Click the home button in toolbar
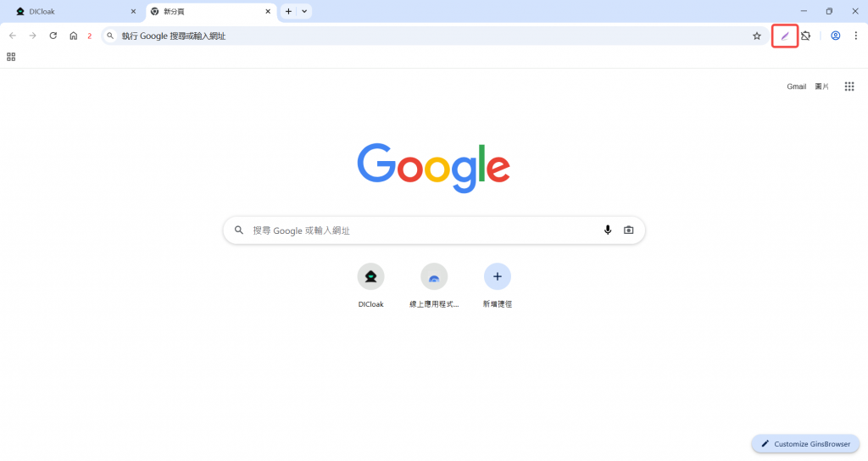The height and width of the screenshot is (461, 868). pos(73,36)
